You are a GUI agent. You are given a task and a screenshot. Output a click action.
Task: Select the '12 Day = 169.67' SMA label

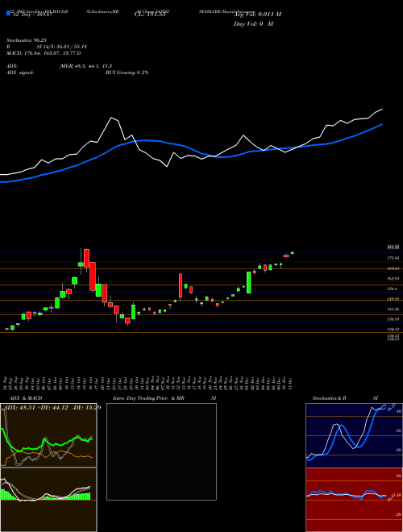coord(31,15)
